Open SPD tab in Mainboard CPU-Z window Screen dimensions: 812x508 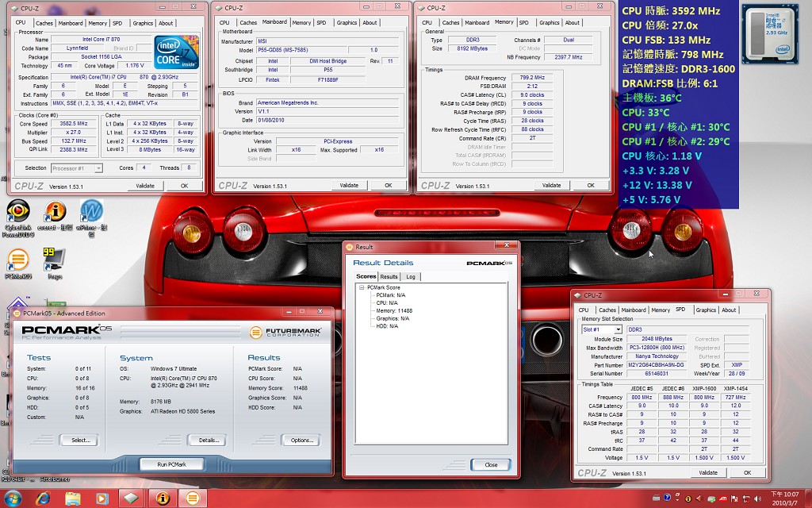click(322, 22)
